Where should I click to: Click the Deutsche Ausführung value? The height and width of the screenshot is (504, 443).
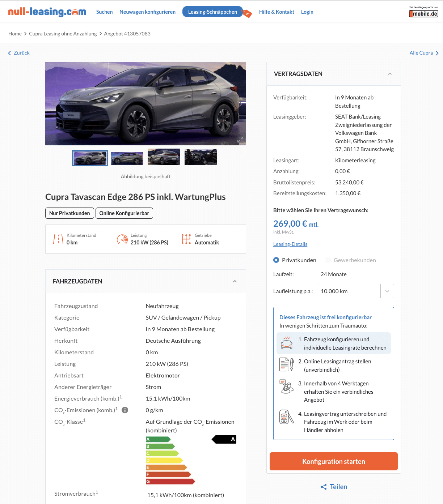173,341
